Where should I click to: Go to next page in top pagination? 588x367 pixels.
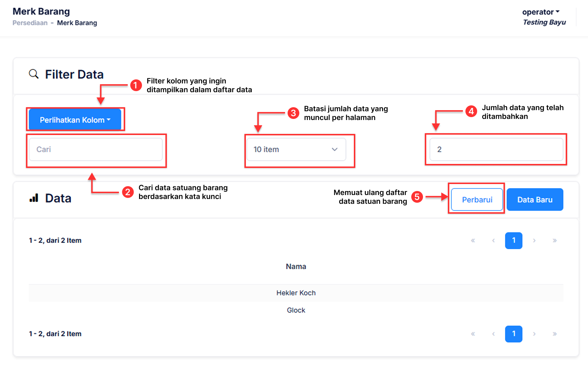(534, 240)
